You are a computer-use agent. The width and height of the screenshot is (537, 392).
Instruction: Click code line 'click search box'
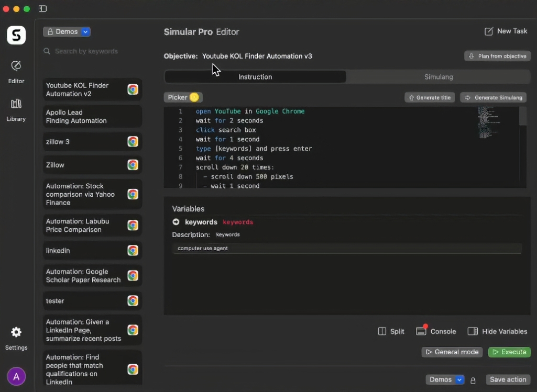(226, 130)
